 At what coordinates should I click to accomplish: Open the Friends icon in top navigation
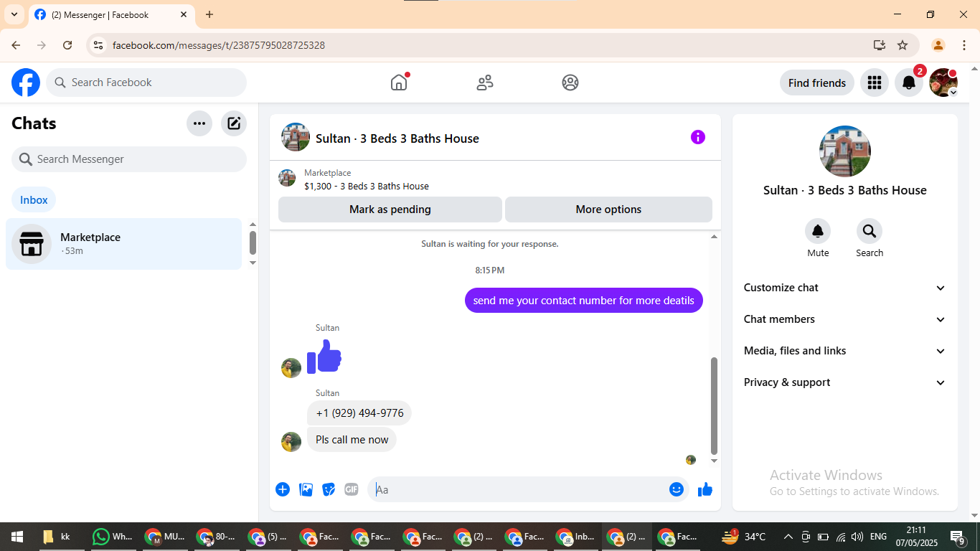[485, 83]
